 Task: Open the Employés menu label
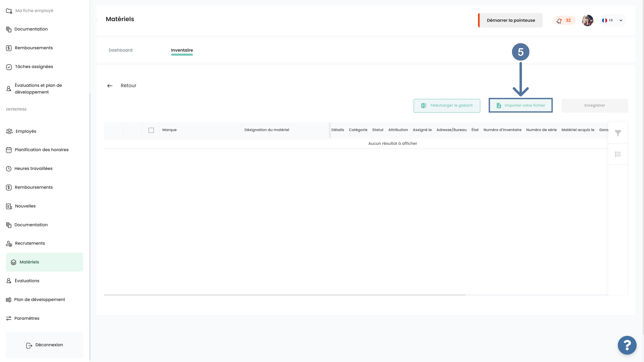tap(26, 131)
